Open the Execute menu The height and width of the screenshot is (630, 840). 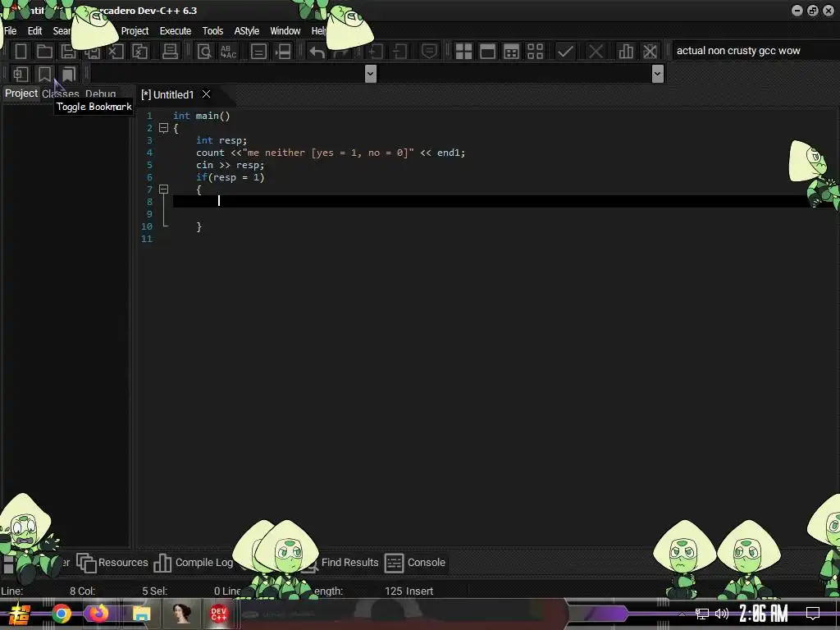(176, 31)
